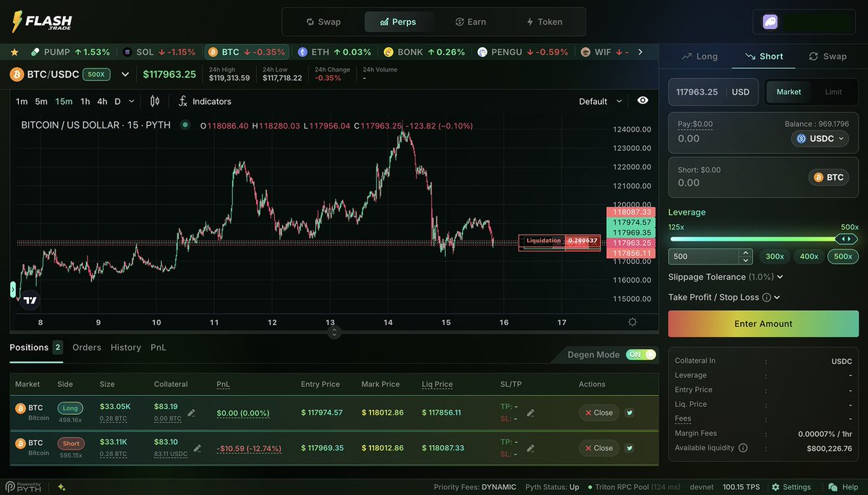Close the BTC Short position

coord(599,448)
